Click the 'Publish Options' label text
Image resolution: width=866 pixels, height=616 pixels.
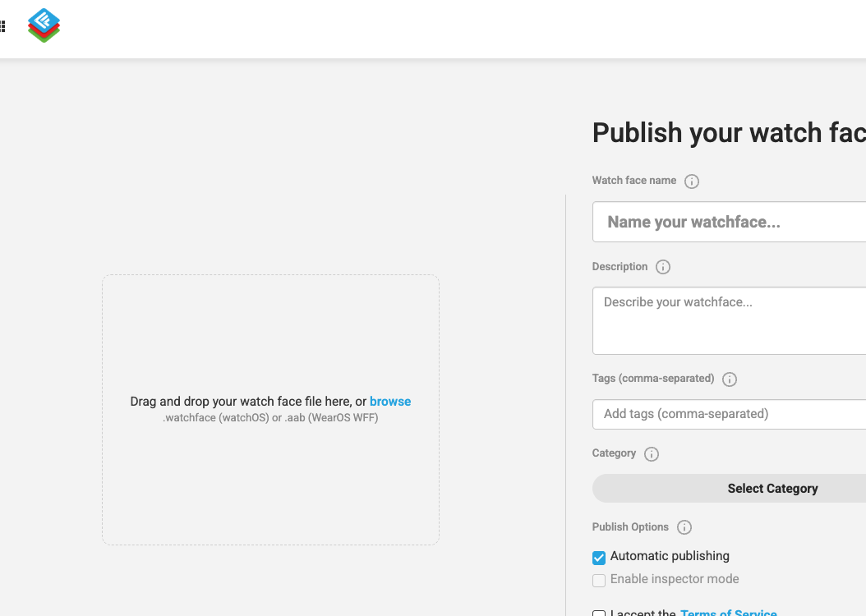click(630, 526)
